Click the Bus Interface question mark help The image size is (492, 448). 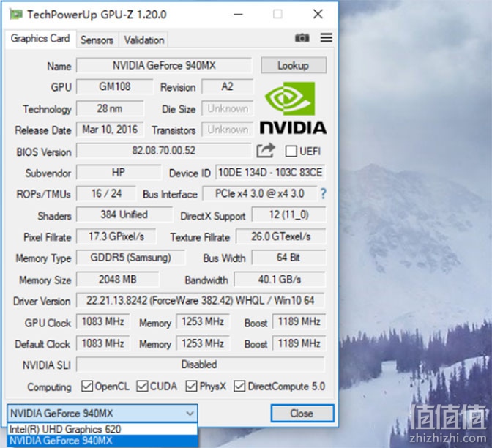(x=323, y=193)
